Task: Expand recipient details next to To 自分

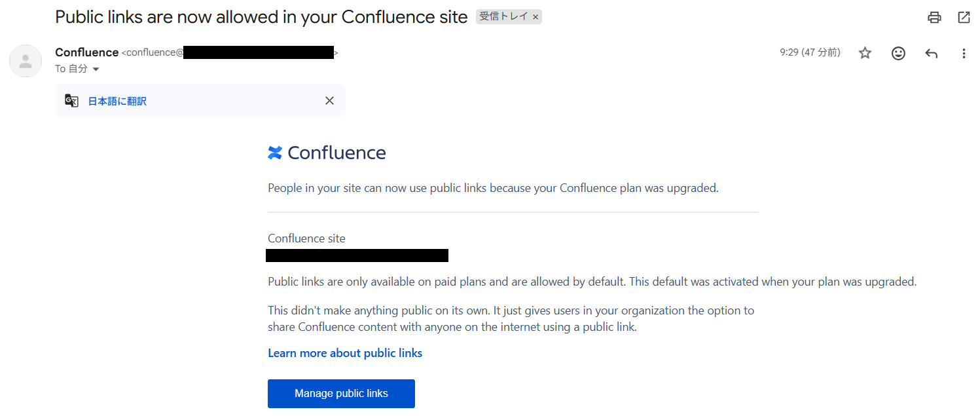Action: point(96,69)
